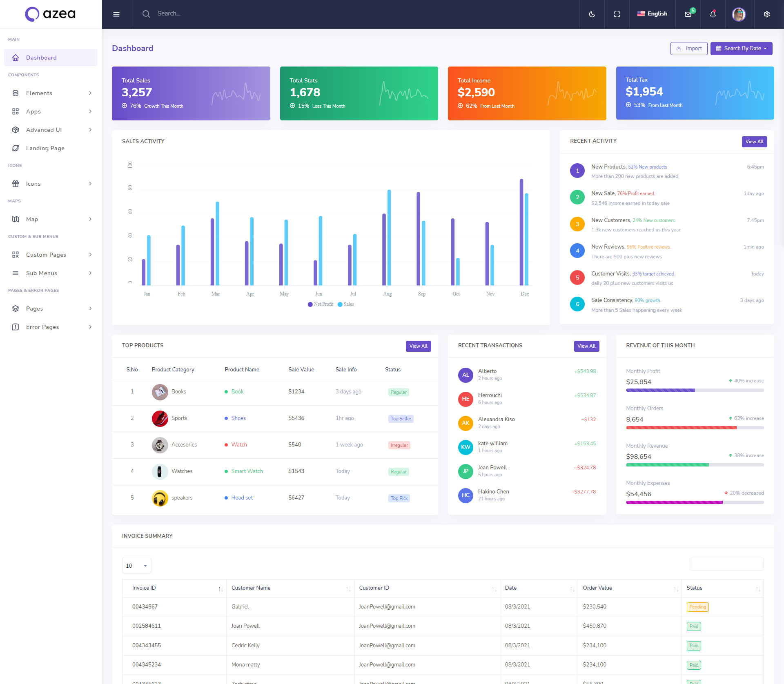Click the invoice table search field

pyautogui.click(x=726, y=564)
